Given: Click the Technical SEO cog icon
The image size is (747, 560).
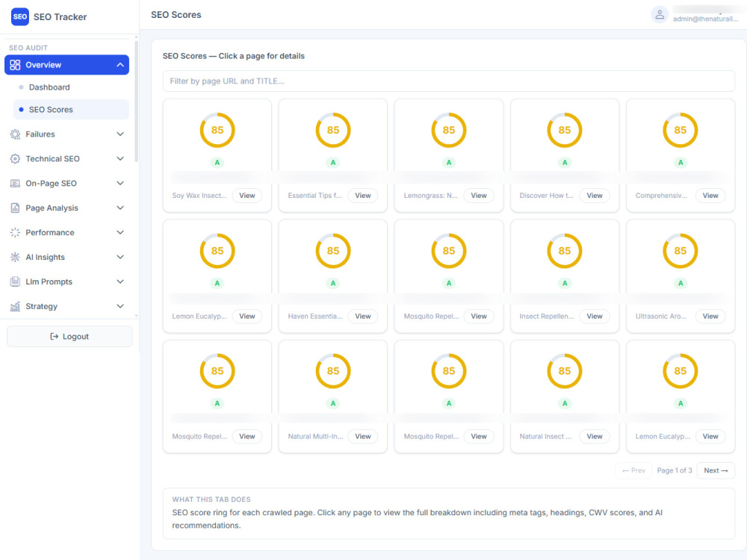Looking at the screenshot, I should (x=15, y=158).
